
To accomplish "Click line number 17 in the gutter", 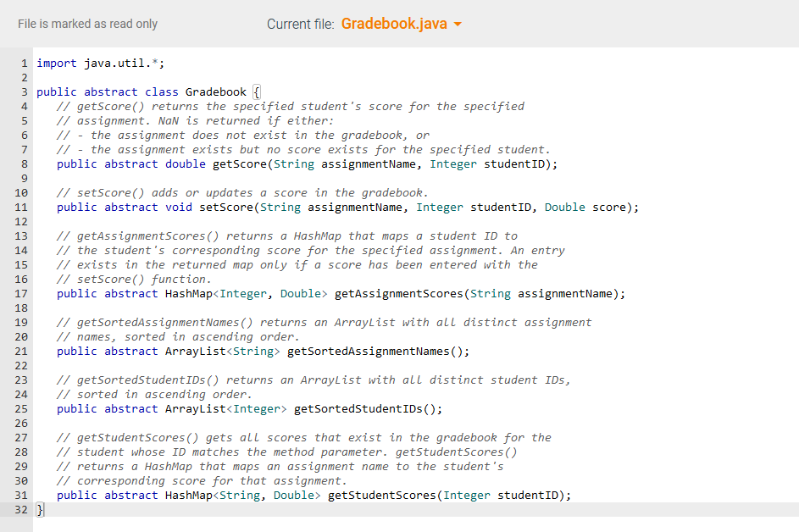I will coord(20,293).
